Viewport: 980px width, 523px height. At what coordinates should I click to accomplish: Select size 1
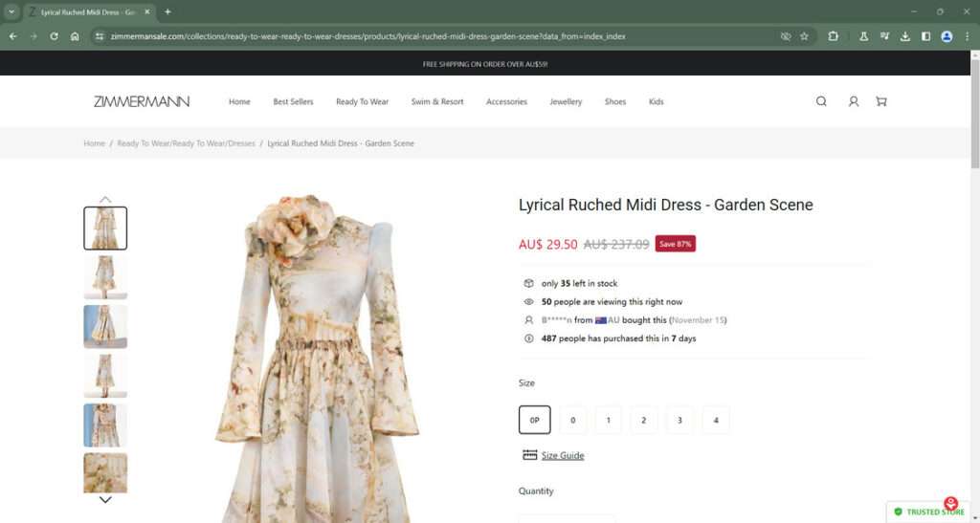coord(608,420)
